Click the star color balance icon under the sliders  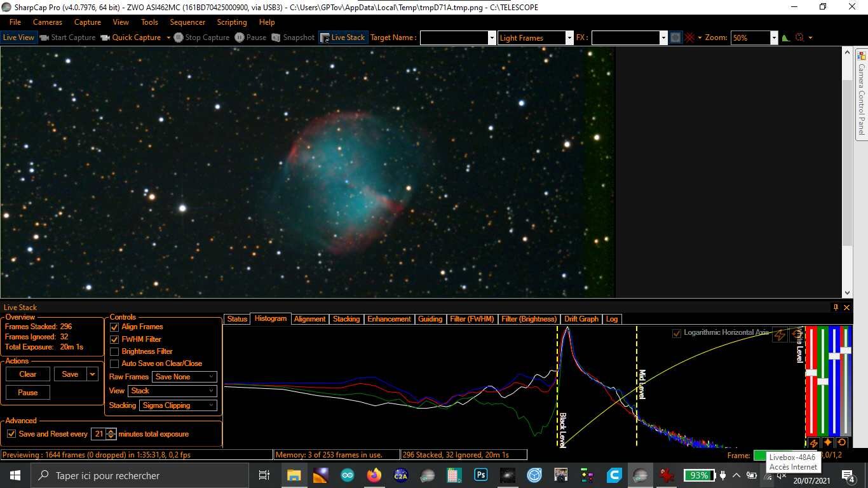pyautogui.click(x=828, y=443)
